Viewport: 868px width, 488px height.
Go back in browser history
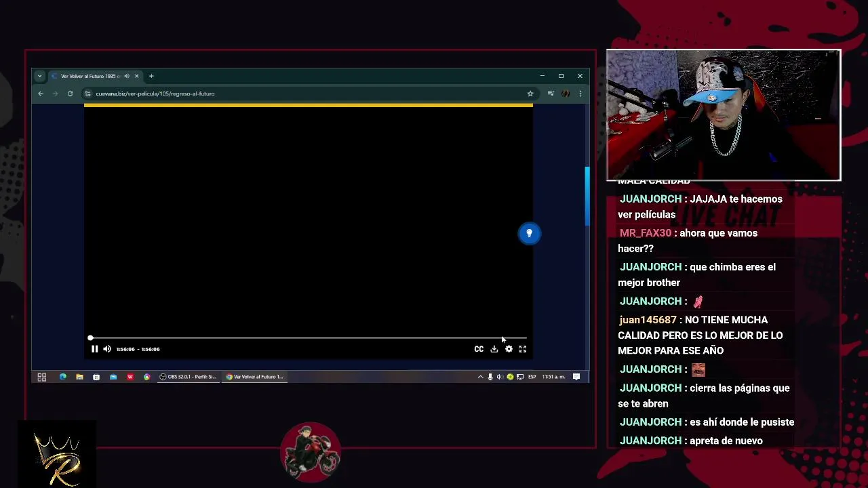(41, 94)
